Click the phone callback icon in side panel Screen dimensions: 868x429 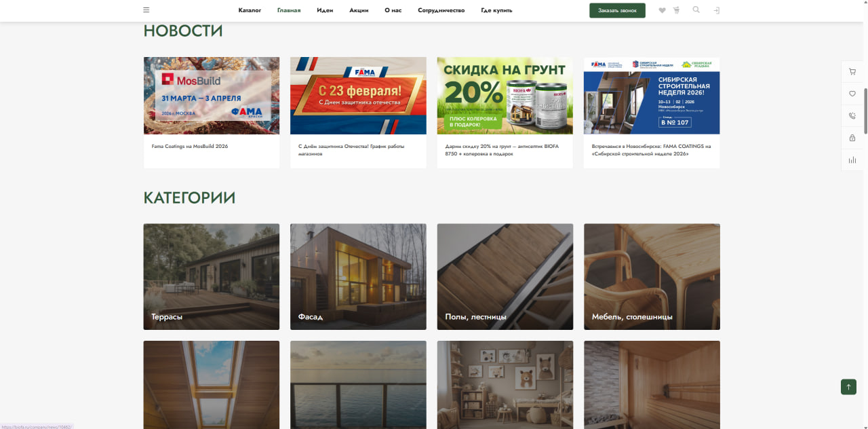[852, 116]
